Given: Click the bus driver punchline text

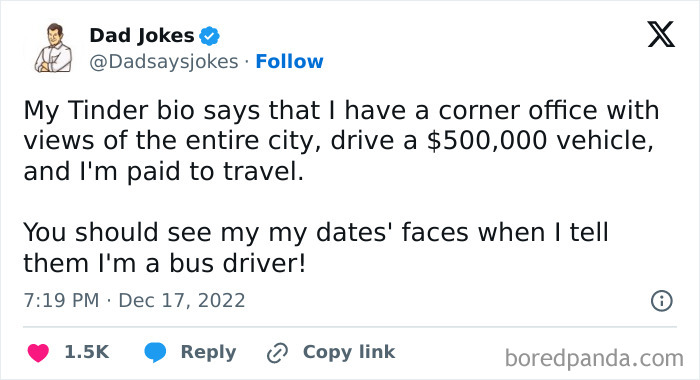Looking at the screenshot, I should [x=165, y=263].
